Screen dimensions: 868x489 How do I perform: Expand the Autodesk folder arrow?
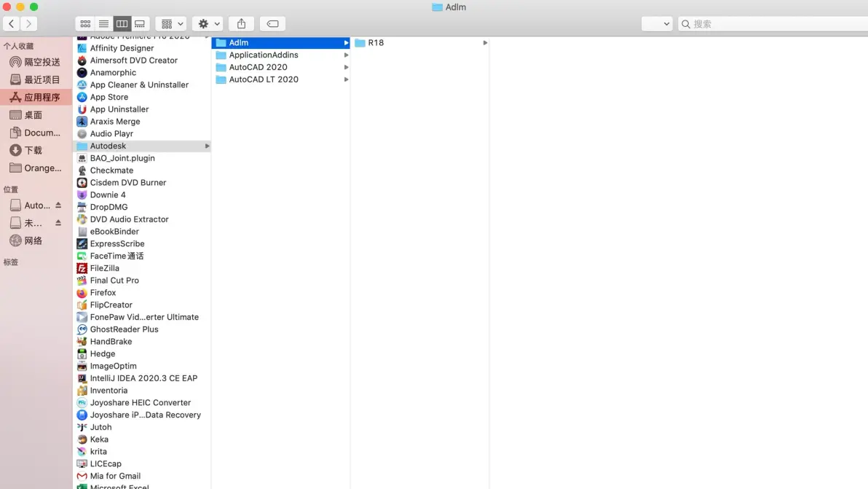(207, 146)
